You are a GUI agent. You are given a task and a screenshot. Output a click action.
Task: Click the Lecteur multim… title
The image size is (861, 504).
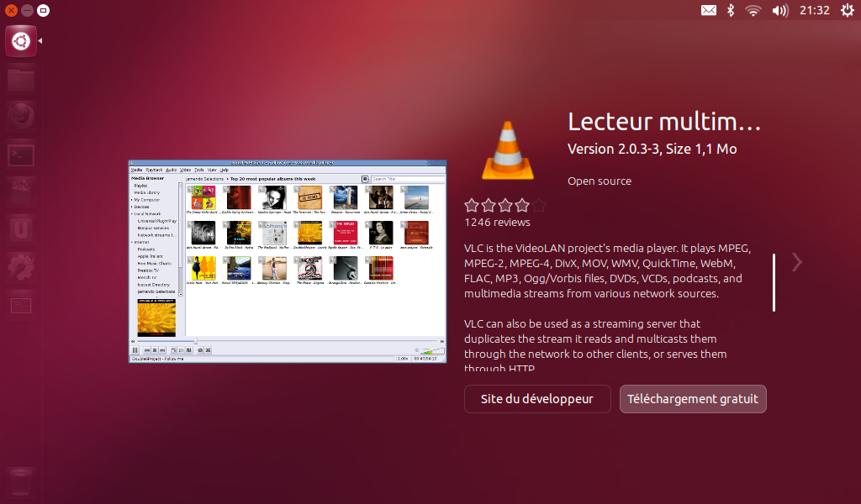tap(664, 122)
